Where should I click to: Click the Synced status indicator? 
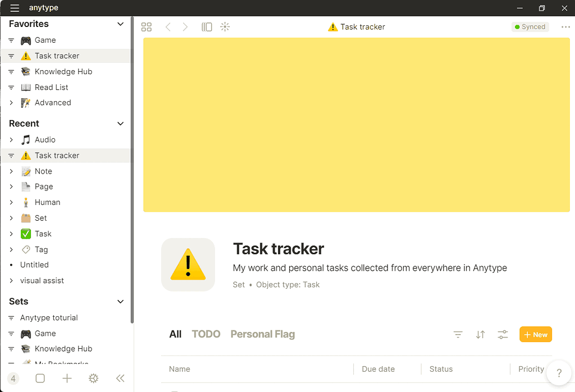coord(530,26)
